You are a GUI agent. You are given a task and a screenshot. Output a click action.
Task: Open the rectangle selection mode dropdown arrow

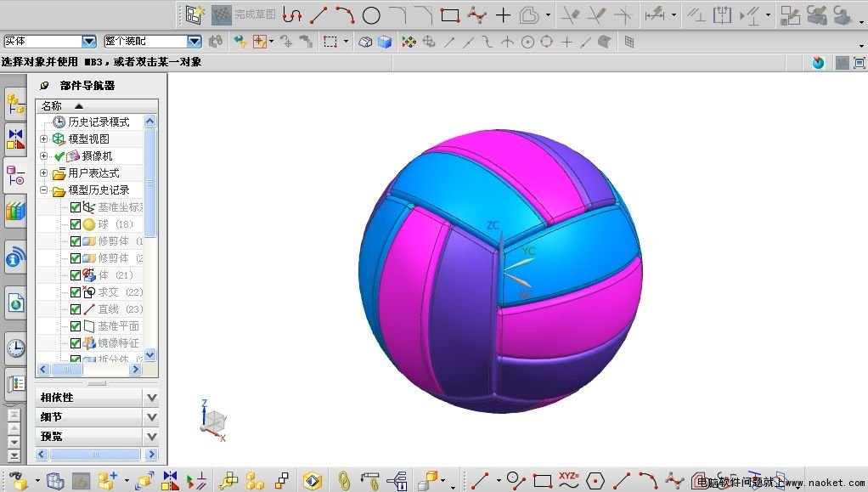[x=346, y=42]
